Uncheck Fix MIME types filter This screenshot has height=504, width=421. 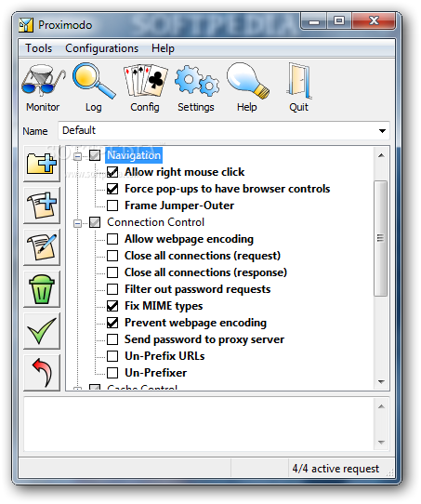click(112, 306)
